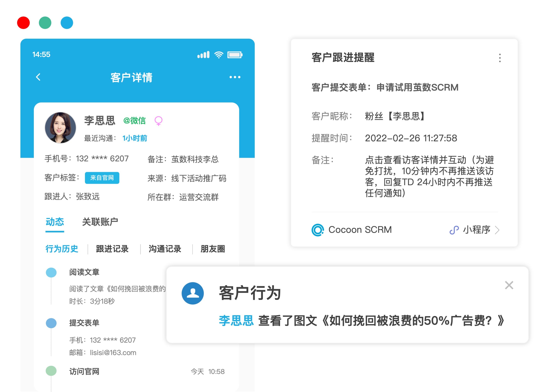Click the 来自官网 customer tag

click(x=102, y=178)
